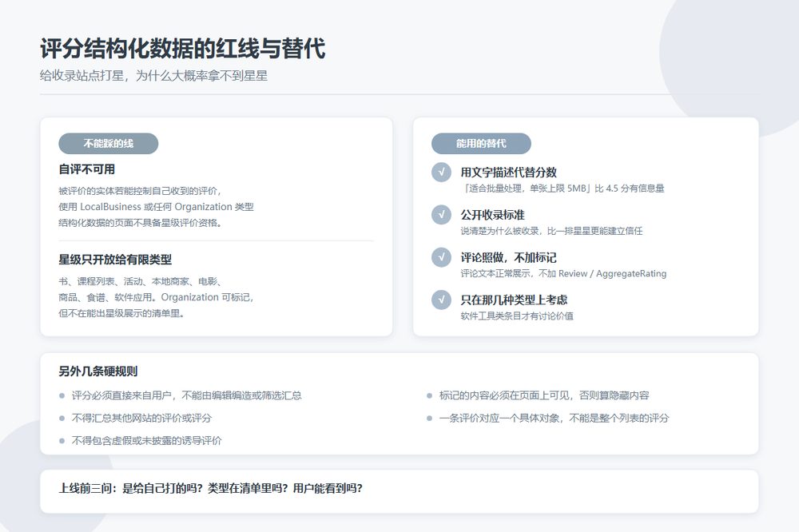Click the line 软件工具类条目才有讨论价值
The height and width of the screenshot is (532, 799).
point(517,316)
